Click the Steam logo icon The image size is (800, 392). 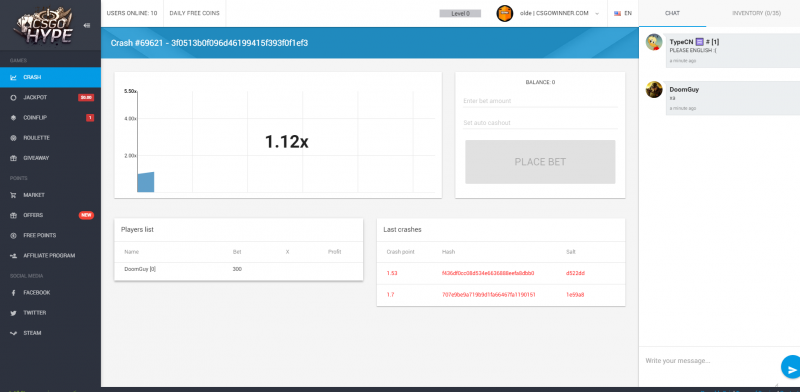pos(13,333)
